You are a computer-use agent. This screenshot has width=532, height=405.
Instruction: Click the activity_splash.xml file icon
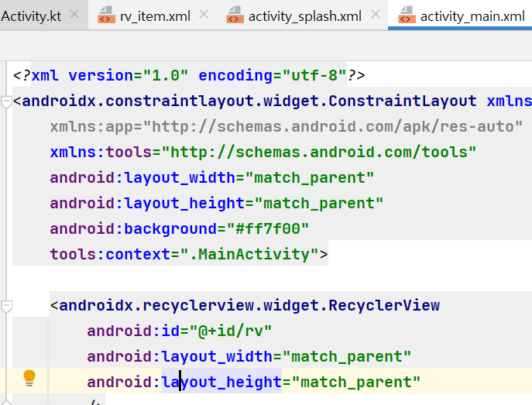[235, 15]
